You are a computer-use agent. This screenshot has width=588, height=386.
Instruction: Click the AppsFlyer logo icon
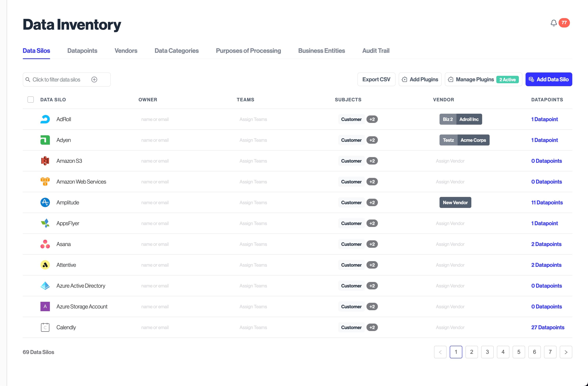click(x=45, y=223)
